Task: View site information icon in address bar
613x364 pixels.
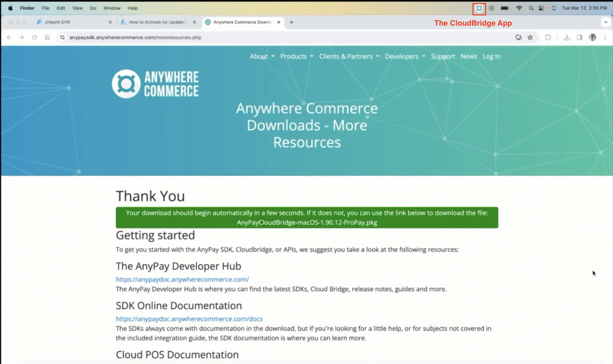Action: pyautogui.click(x=62, y=37)
